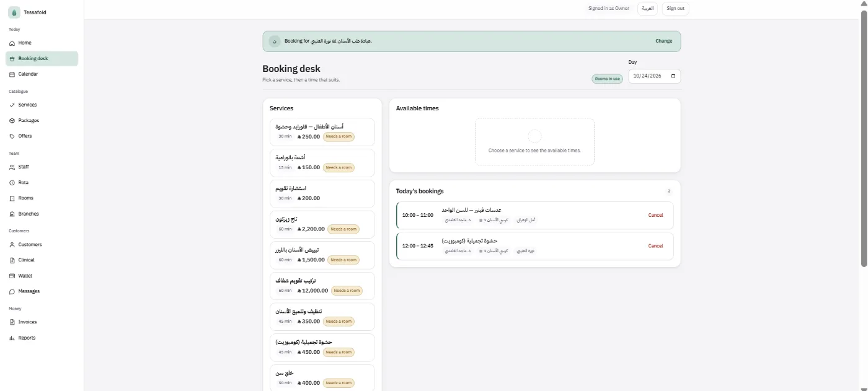This screenshot has height=391, width=868.
Task: Select the استشارة تقويم service
Action: pos(322,194)
